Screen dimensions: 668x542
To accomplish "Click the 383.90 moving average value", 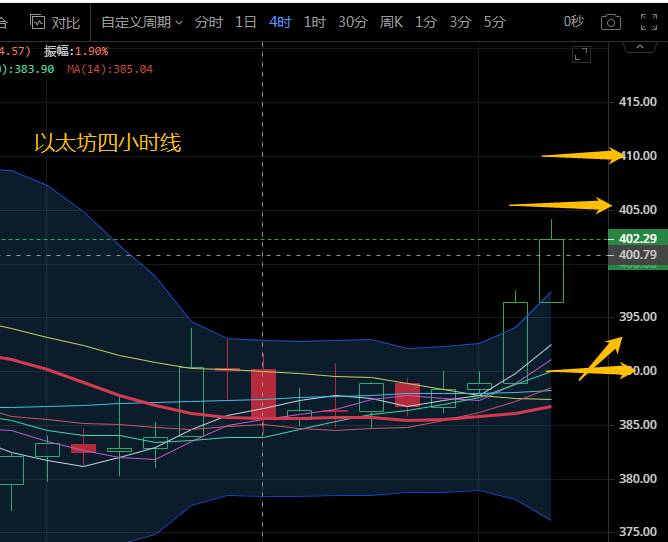I will click(34, 69).
